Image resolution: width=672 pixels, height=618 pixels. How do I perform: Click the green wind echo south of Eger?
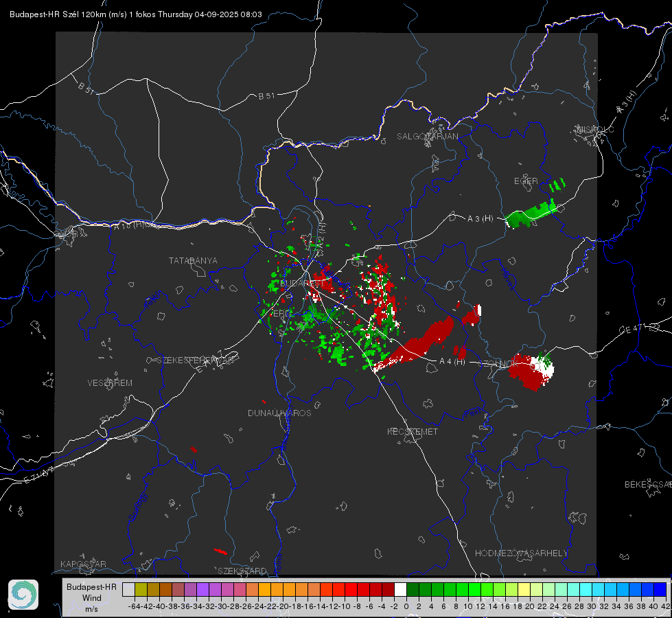point(531,213)
